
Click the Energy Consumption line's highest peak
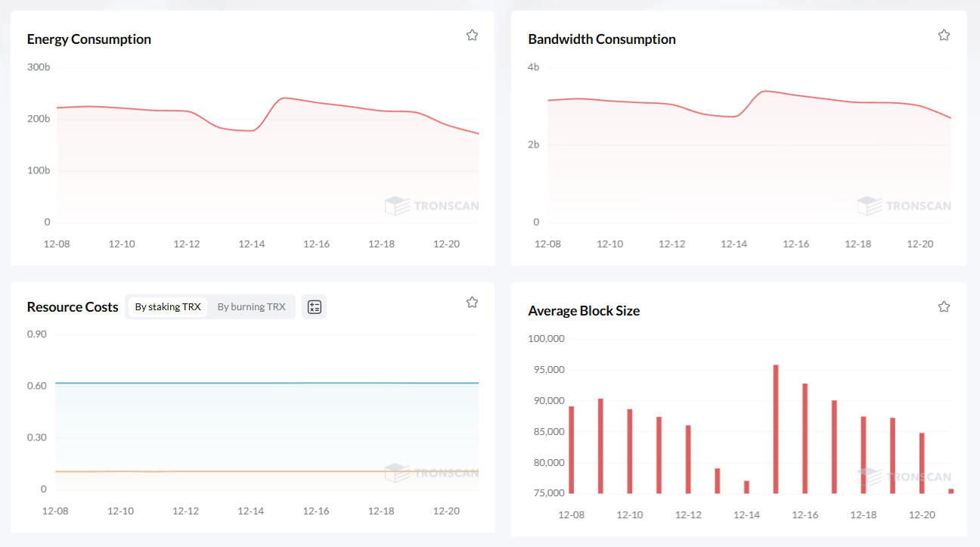click(284, 98)
